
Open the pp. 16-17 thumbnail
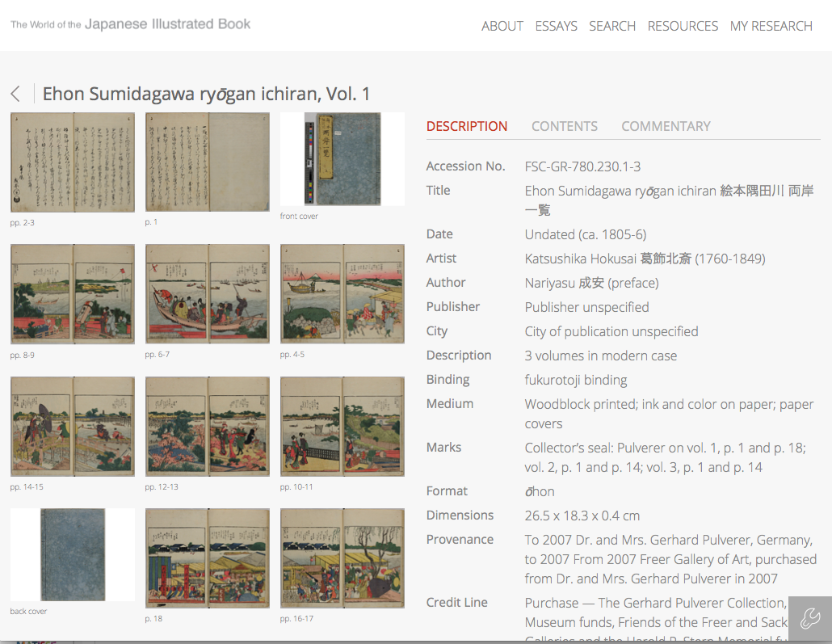coord(342,558)
